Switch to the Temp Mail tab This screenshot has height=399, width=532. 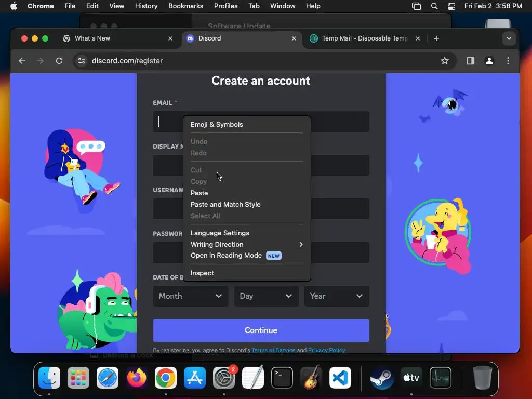tap(365, 38)
